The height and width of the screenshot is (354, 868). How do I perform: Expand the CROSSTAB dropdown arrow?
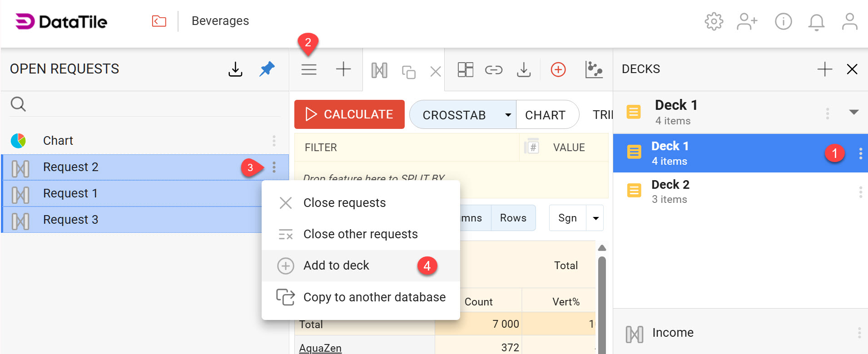pyautogui.click(x=508, y=115)
